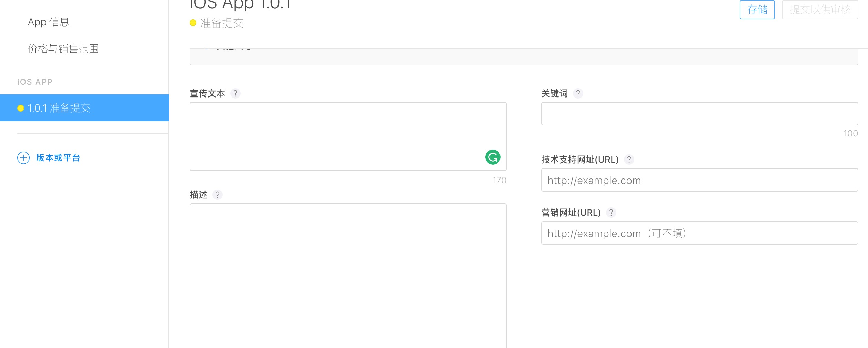Click into the 关键词 input field

(699, 114)
